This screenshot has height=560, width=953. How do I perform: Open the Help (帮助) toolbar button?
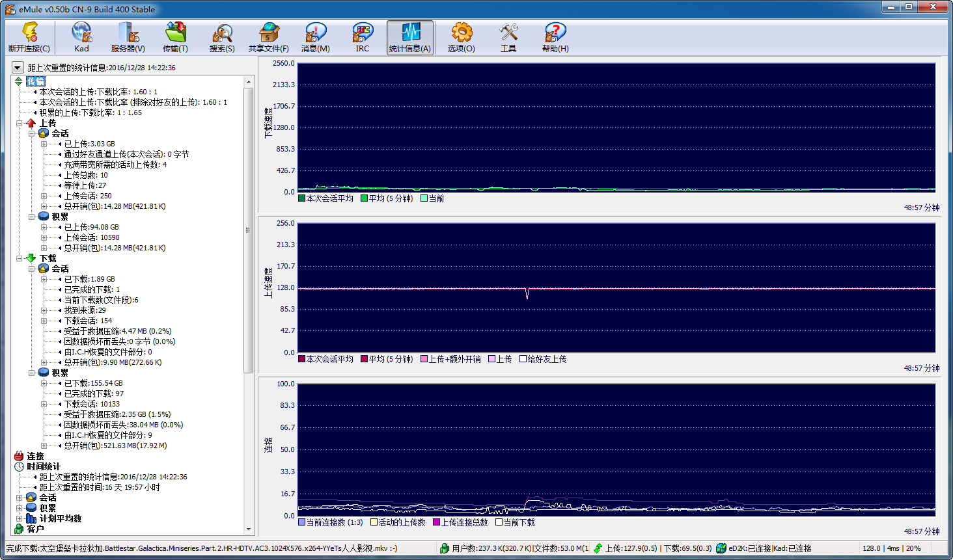coord(555,37)
